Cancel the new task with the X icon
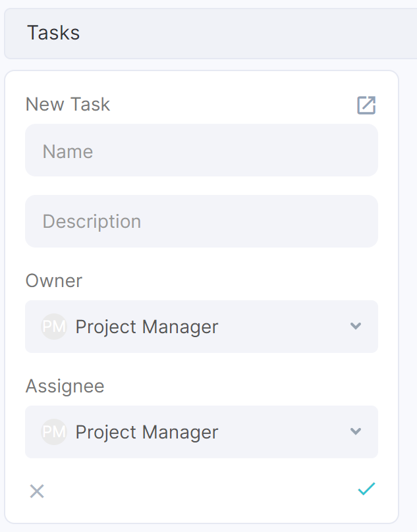 37,491
